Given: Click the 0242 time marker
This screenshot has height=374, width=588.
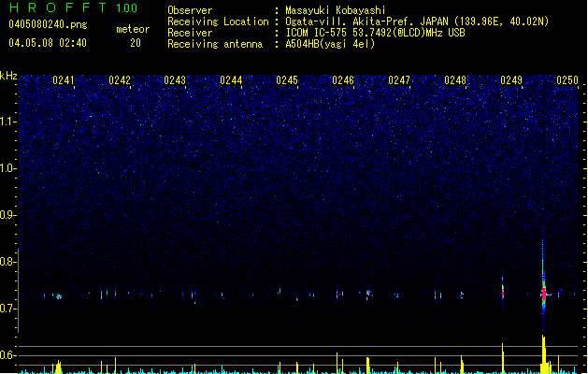Looking at the screenshot, I should (x=120, y=80).
